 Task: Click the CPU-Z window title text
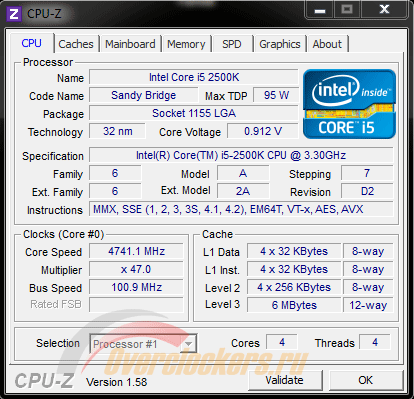(x=44, y=14)
